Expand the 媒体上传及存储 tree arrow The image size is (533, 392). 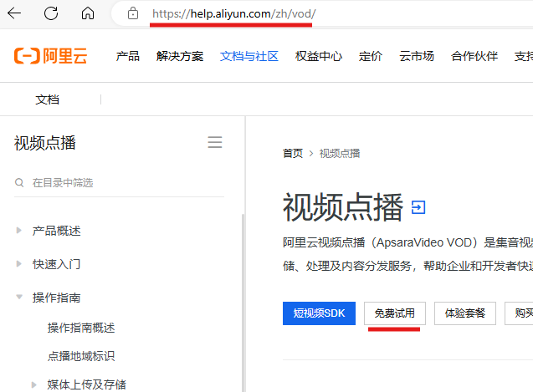coord(33,384)
